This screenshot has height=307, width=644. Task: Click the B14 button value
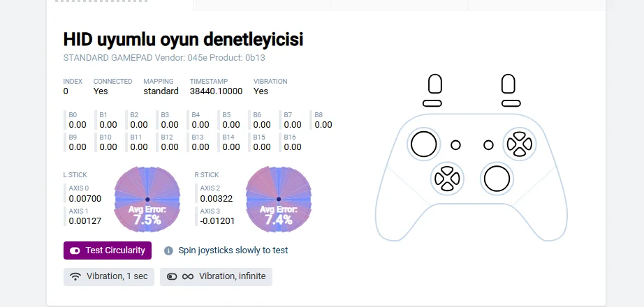pos(231,147)
